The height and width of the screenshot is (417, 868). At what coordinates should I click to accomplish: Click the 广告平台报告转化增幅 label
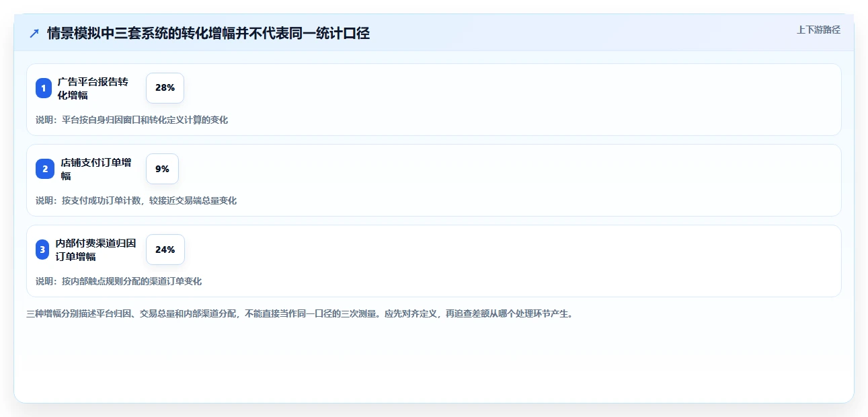(93, 88)
